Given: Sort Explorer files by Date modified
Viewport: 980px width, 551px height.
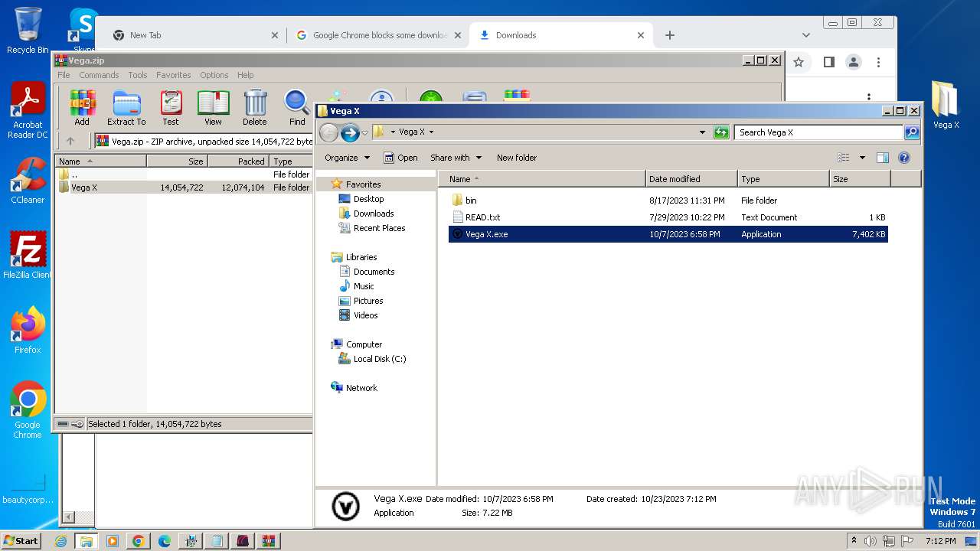Looking at the screenshot, I should pos(691,179).
